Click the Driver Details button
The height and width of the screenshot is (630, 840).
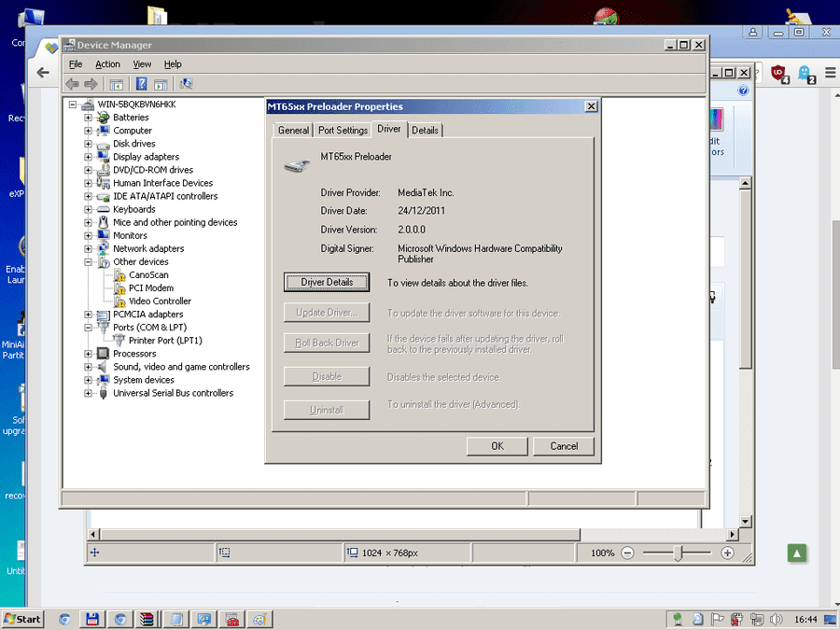click(x=327, y=282)
